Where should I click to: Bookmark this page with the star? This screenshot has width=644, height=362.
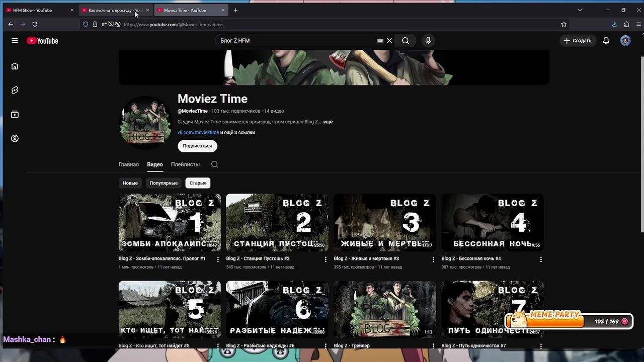point(563,24)
